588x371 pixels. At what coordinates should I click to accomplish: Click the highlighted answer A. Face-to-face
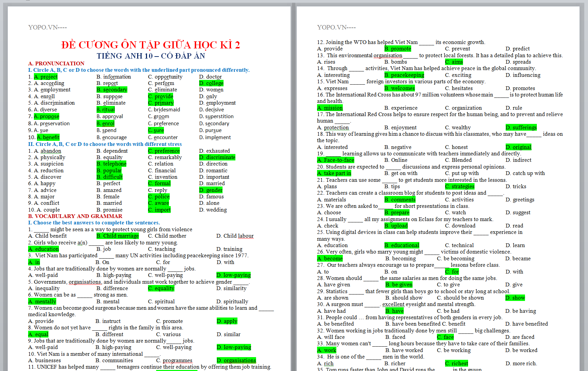336,160
